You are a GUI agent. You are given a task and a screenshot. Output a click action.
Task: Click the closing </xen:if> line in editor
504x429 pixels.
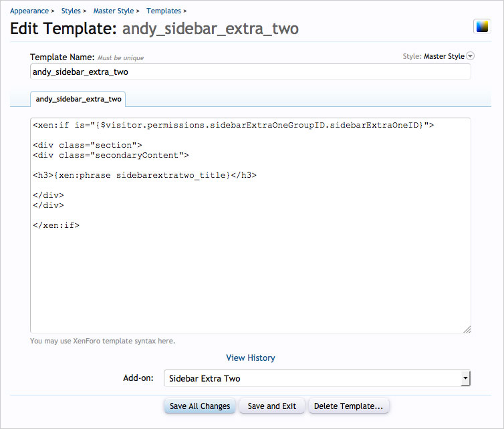(x=56, y=225)
